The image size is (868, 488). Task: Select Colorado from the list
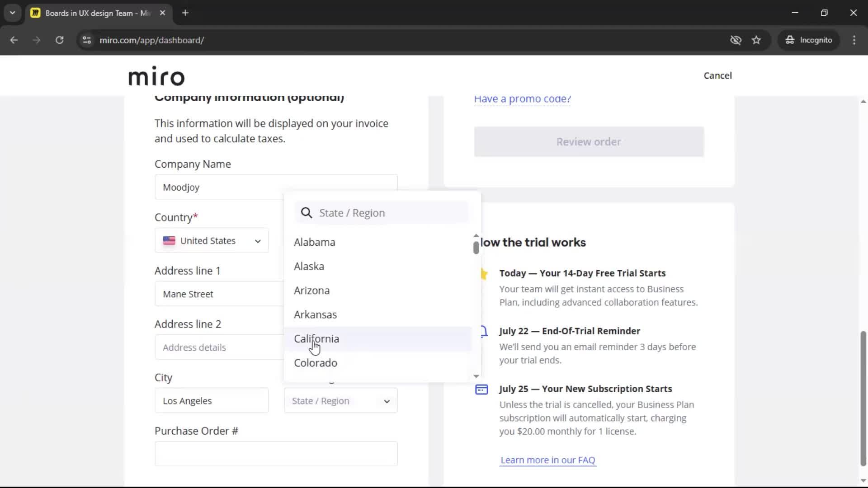[378, 363]
